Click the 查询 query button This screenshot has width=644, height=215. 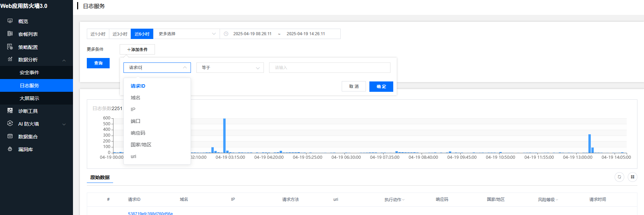[98, 63]
